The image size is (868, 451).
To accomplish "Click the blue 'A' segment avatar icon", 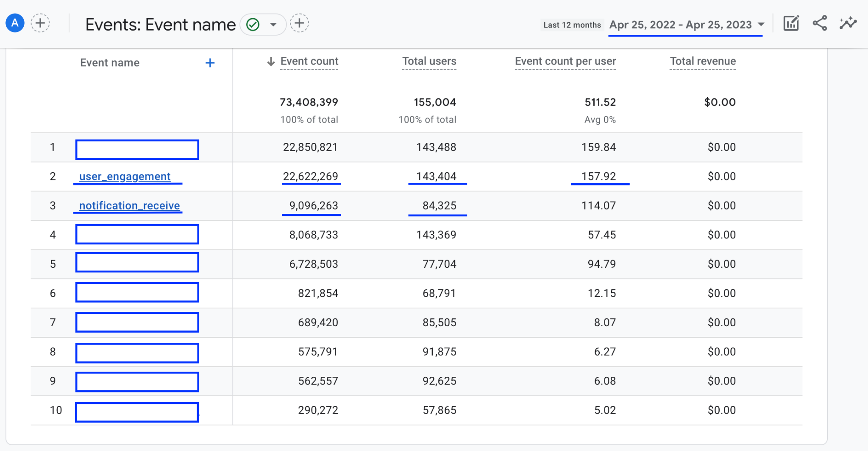I will [x=15, y=23].
